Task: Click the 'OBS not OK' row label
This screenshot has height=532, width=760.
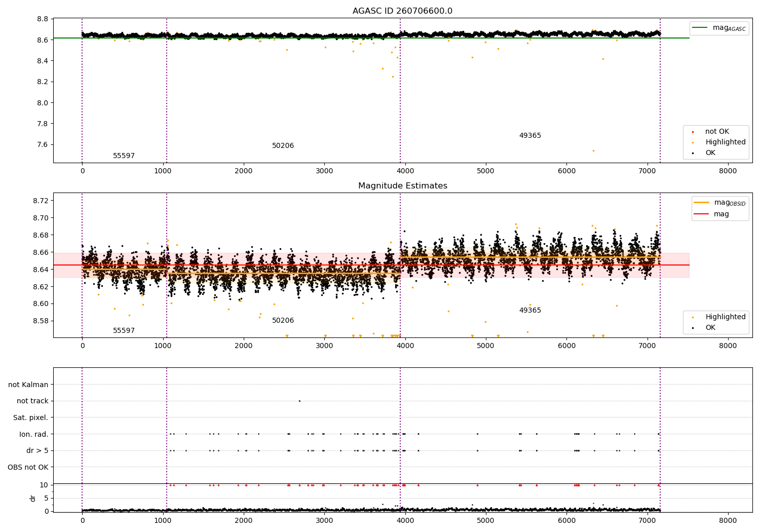Action: [x=28, y=467]
